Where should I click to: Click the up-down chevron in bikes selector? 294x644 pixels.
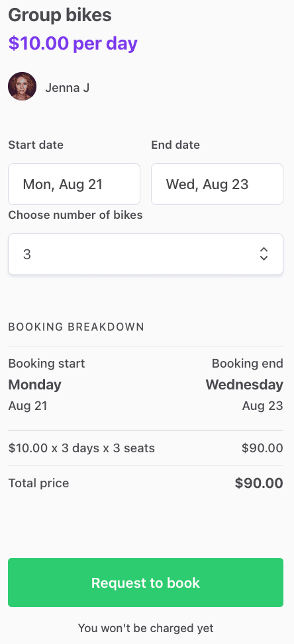point(264,254)
